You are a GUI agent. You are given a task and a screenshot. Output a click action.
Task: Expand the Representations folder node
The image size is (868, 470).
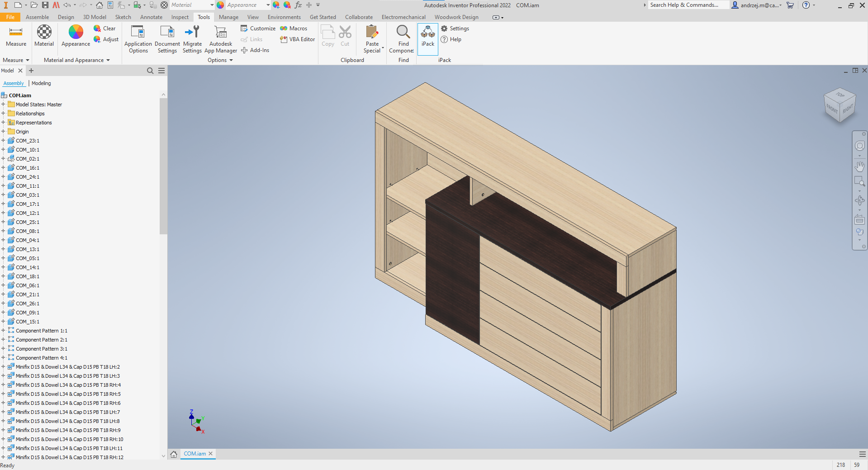[3, 123]
